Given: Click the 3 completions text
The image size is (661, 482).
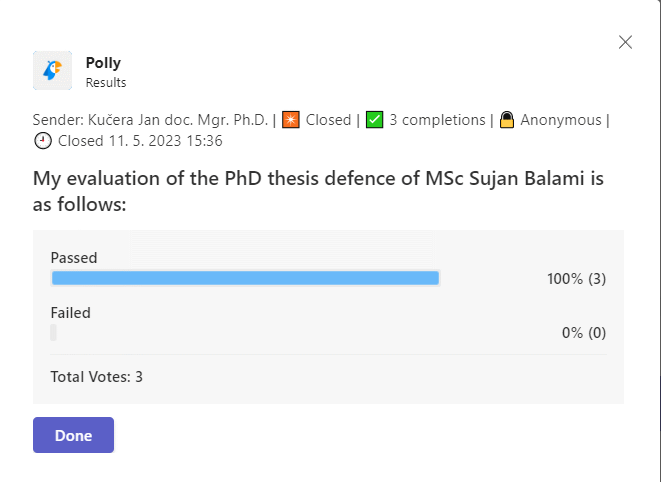Looking at the screenshot, I should click(437, 120).
